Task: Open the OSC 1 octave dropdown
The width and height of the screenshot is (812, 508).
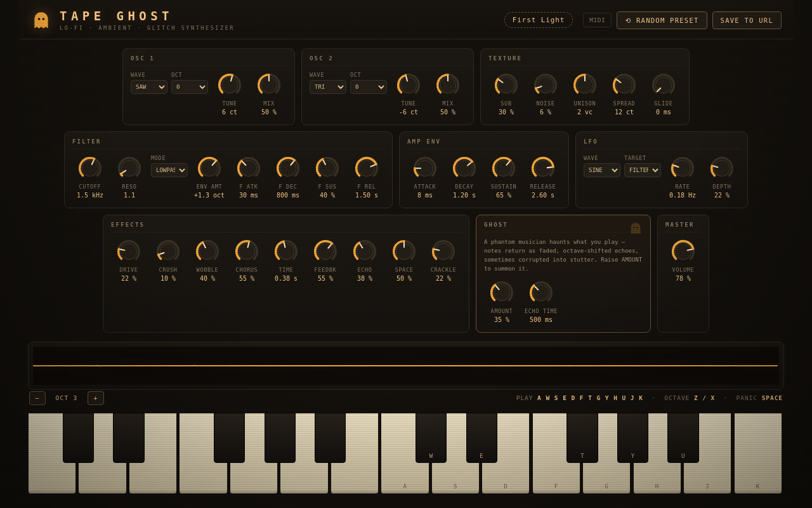Action: [190, 87]
